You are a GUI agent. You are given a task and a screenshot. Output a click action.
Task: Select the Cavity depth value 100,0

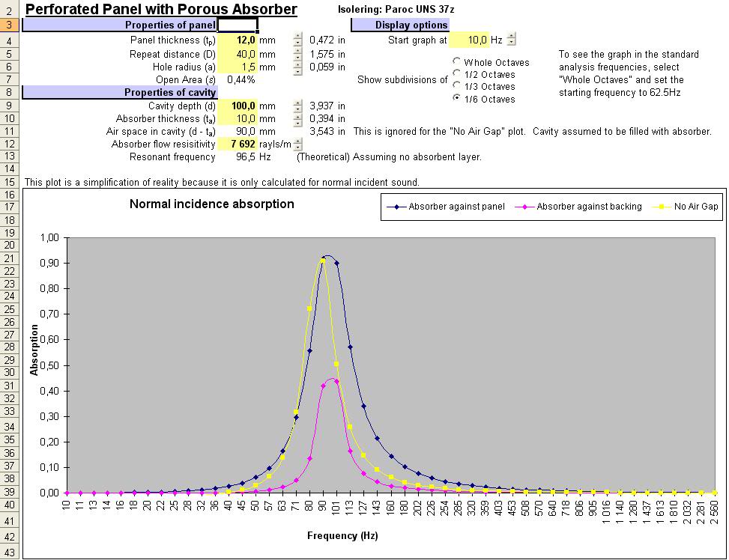click(x=237, y=106)
